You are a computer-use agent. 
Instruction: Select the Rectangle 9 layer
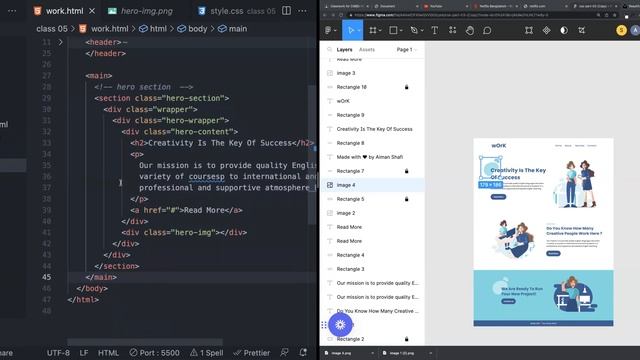point(373,115)
